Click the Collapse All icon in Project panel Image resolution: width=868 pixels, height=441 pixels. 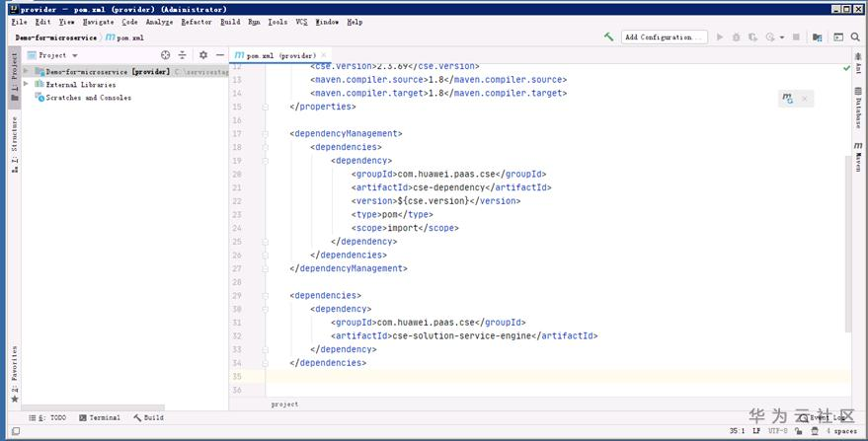tap(182, 55)
